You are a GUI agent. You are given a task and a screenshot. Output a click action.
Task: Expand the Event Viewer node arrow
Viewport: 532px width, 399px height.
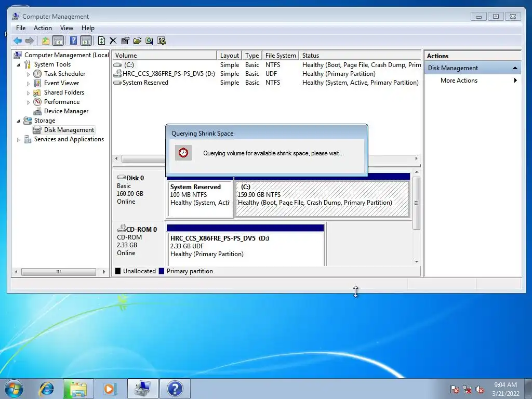28,84
